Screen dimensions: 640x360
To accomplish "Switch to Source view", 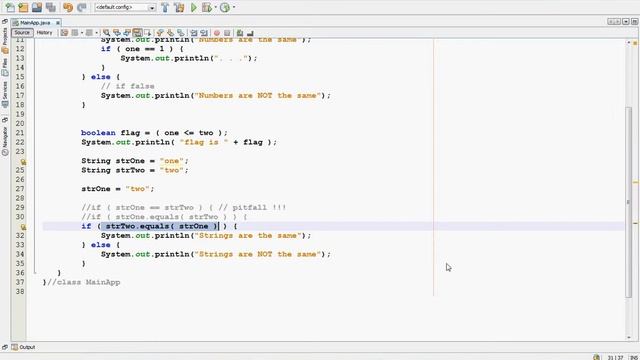I will [x=22, y=33].
